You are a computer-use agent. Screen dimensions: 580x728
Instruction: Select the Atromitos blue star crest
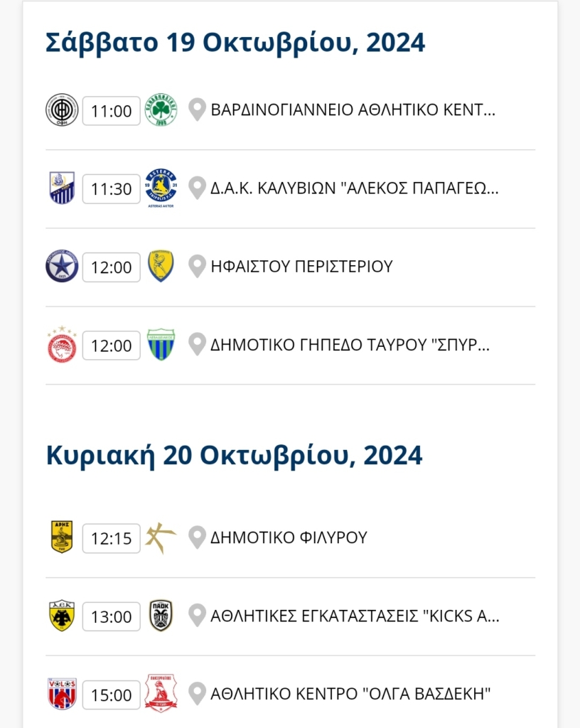[x=62, y=267]
